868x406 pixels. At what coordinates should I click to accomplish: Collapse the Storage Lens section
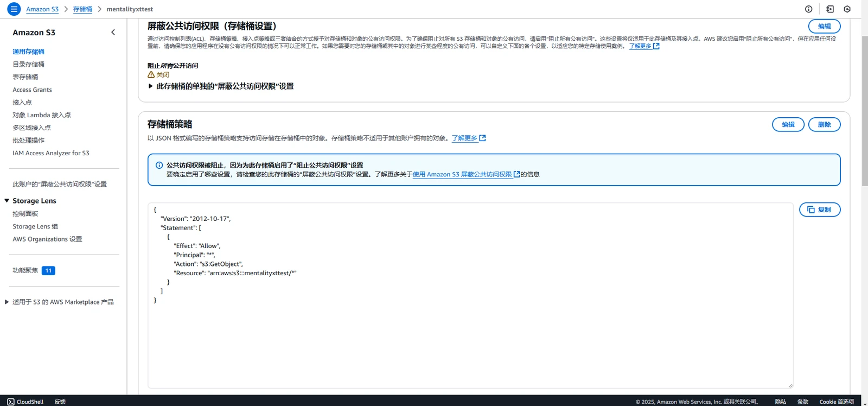tap(7, 201)
